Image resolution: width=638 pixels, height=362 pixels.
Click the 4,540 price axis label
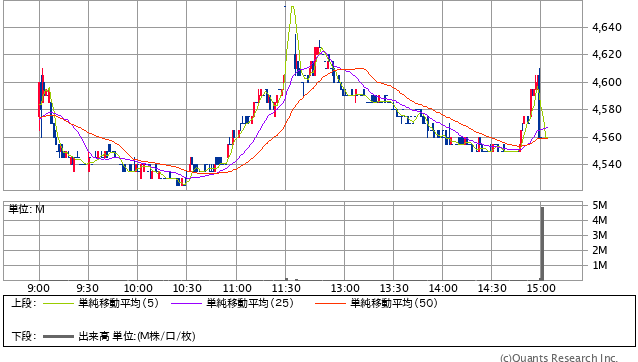point(607,164)
